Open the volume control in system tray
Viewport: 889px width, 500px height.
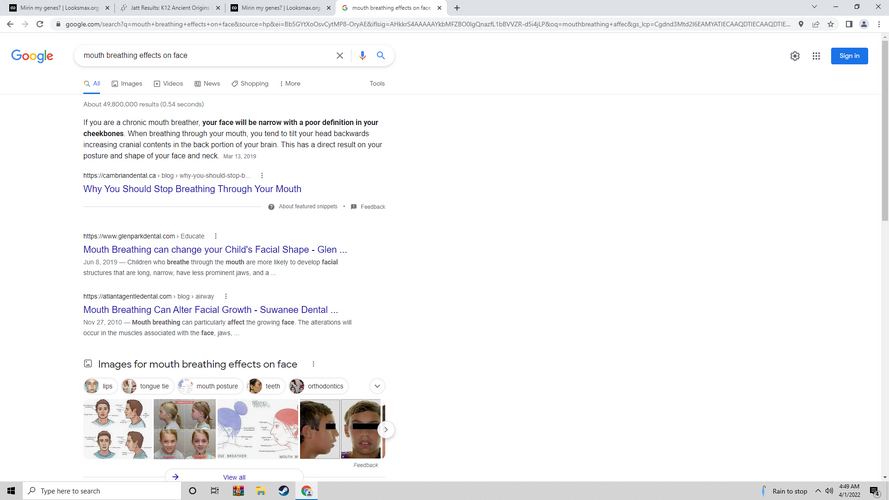pyautogui.click(x=829, y=491)
